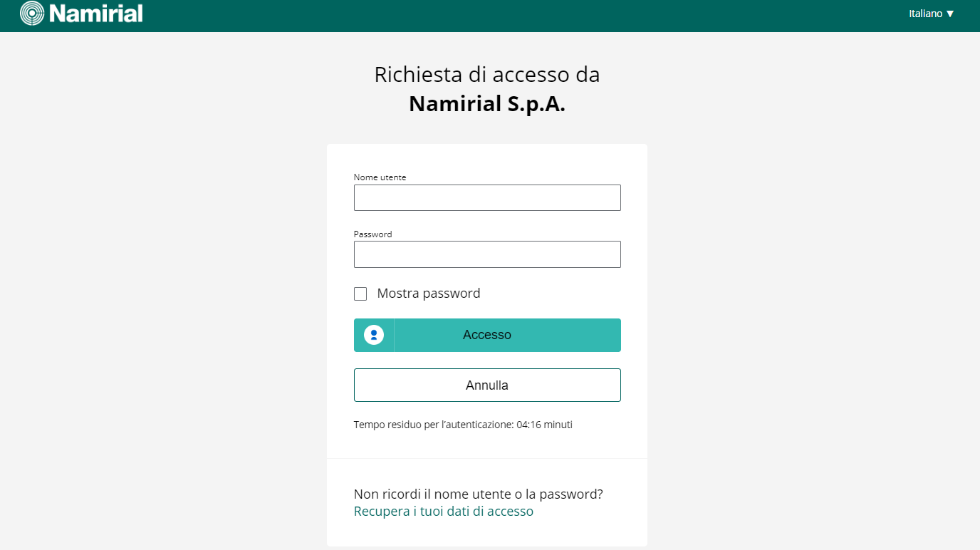Click the bold "Namirial S.p.A." title
The height and width of the screenshot is (550, 980).
487,104
